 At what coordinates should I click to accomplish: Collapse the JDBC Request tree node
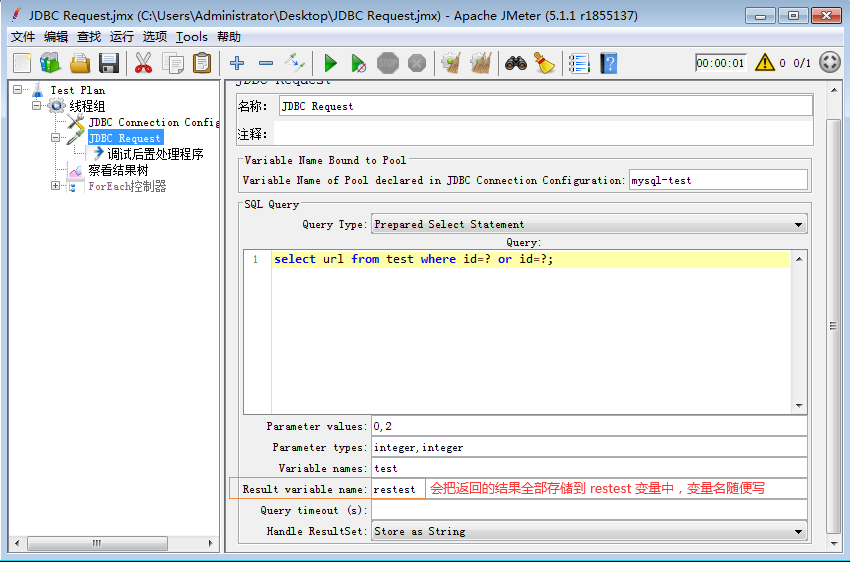55,138
